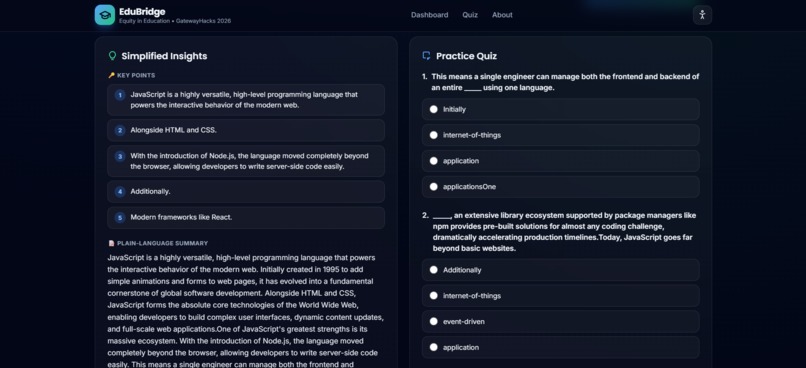Click the Simplified Insights heading
The width and height of the screenshot is (806, 368).
click(164, 56)
